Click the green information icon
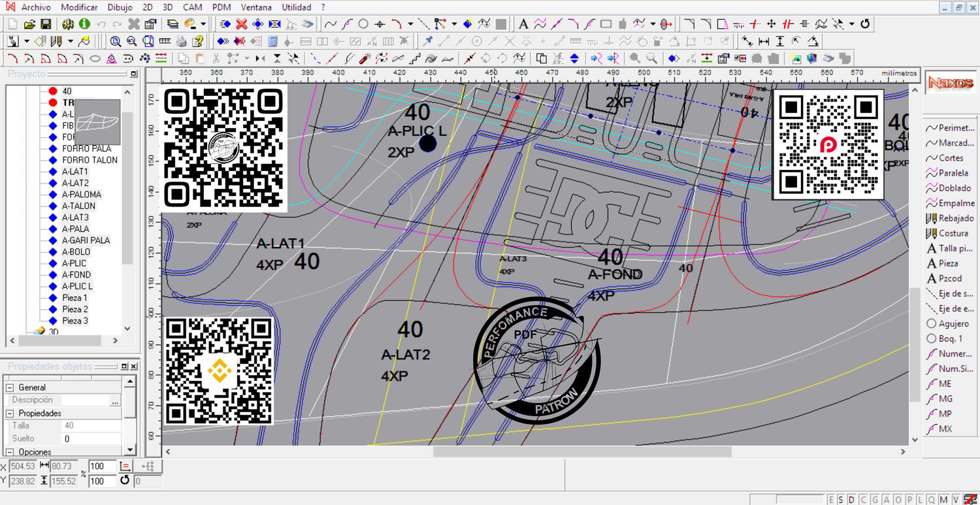The width and height of the screenshot is (980, 505). 84,24
